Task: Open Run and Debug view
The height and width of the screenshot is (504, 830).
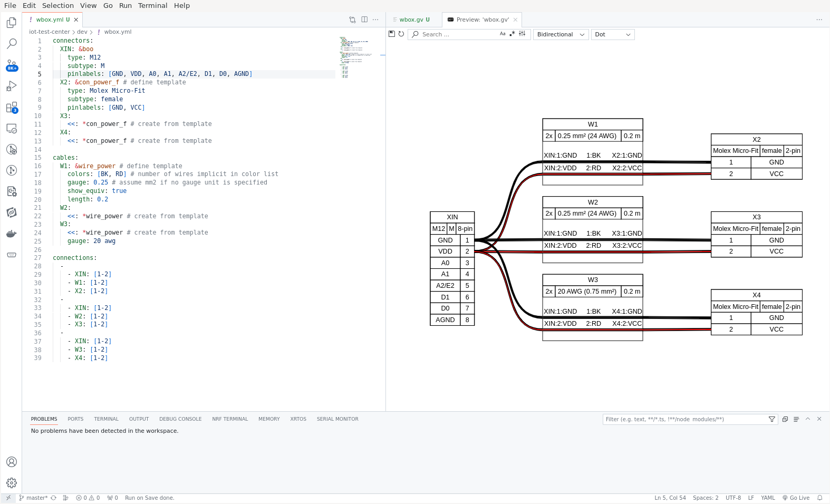Action: [x=11, y=86]
